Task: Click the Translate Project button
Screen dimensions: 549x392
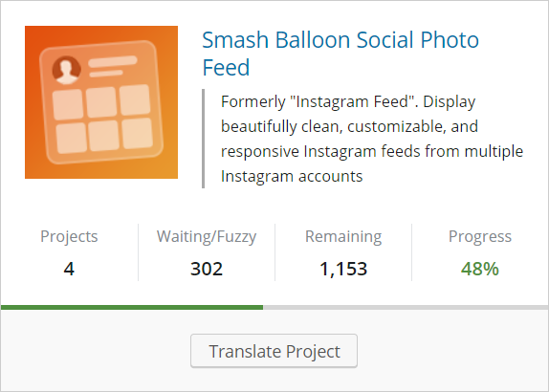Action: [274, 351]
